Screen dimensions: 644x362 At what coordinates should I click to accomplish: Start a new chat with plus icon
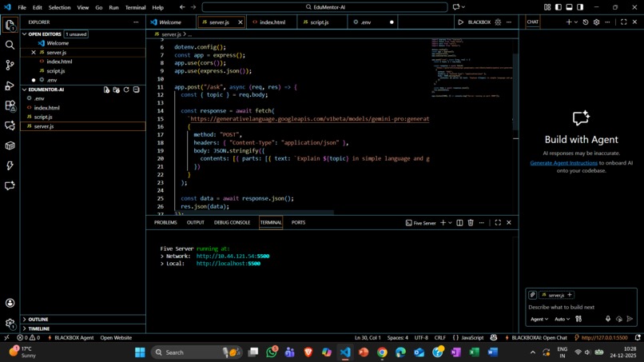click(x=569, y=22)
